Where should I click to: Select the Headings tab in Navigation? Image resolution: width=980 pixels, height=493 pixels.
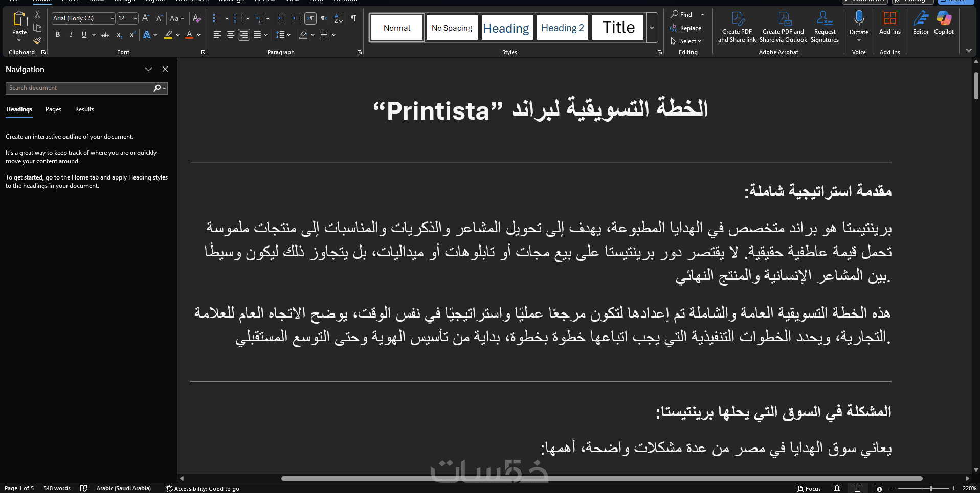coord(19,109)
